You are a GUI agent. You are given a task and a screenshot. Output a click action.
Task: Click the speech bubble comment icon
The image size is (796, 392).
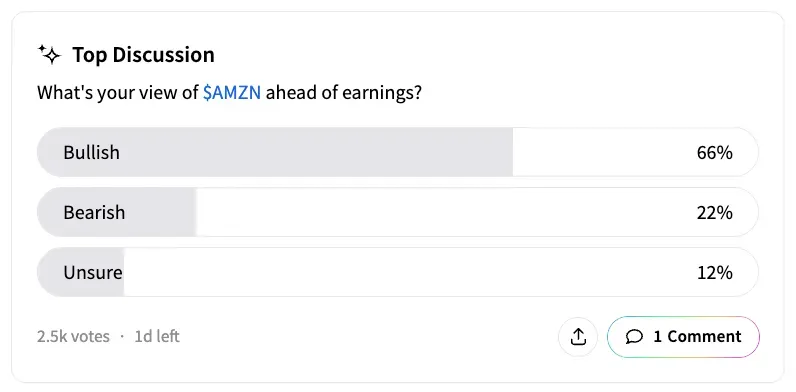coord(634,337)
